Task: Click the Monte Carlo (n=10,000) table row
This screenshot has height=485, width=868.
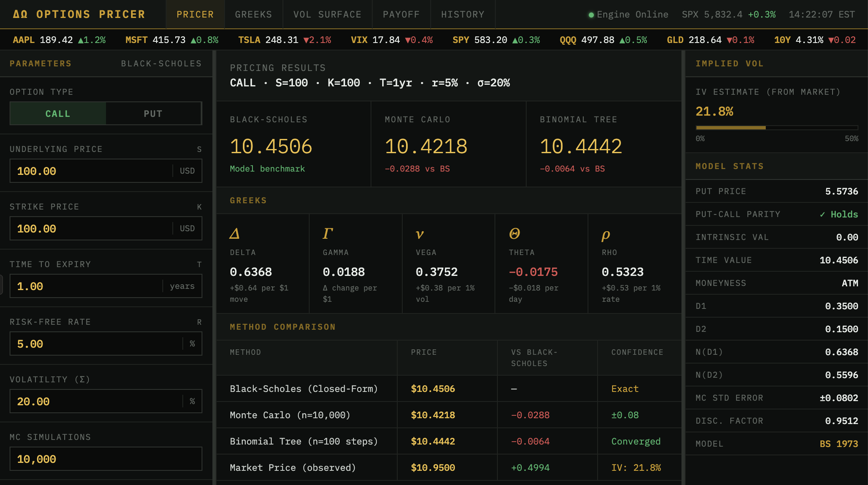Action: click(449, 415)
